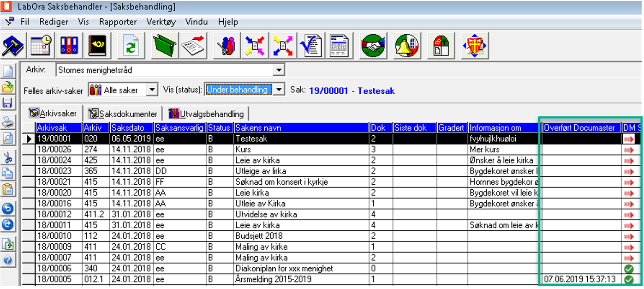Open the calendar with clock icon
This screenshot has height=289, width=644.
click(x=40, y=46)
